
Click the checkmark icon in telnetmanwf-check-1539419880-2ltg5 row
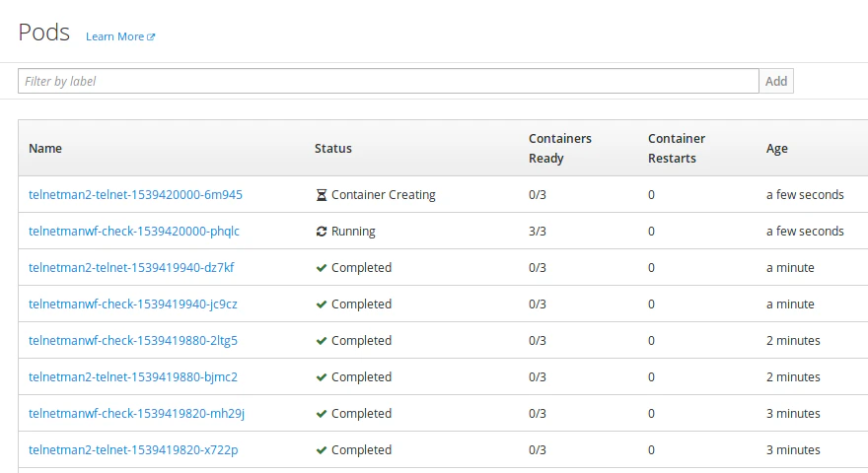click(x=322, y=341)
